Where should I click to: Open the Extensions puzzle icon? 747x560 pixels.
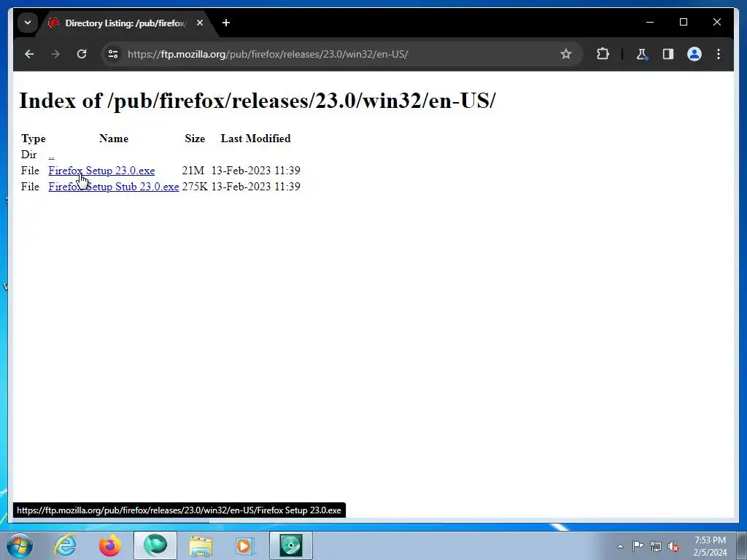tap(603, 54)
